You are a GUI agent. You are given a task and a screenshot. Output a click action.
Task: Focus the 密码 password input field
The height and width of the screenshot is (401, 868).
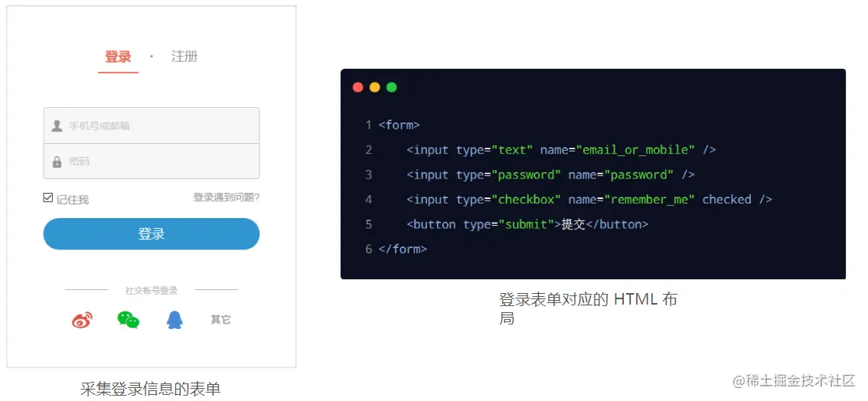[x=151, y=161]
